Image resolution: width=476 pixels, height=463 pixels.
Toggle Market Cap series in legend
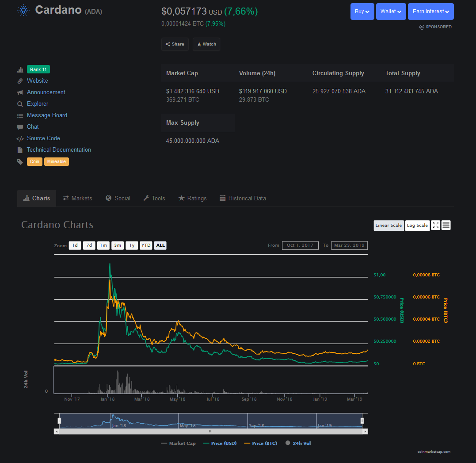pyautogui.click(x=179, y=443)
